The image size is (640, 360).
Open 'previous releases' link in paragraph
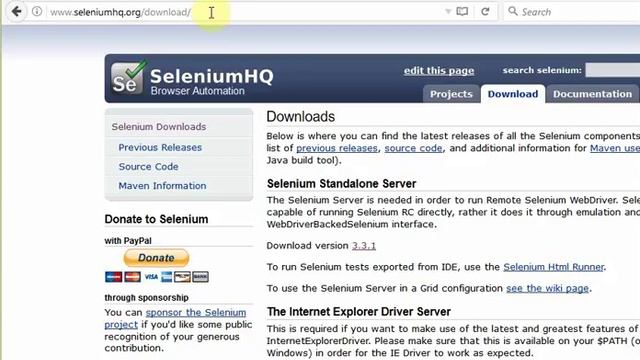pyautogui.click(x=337, y=148)
